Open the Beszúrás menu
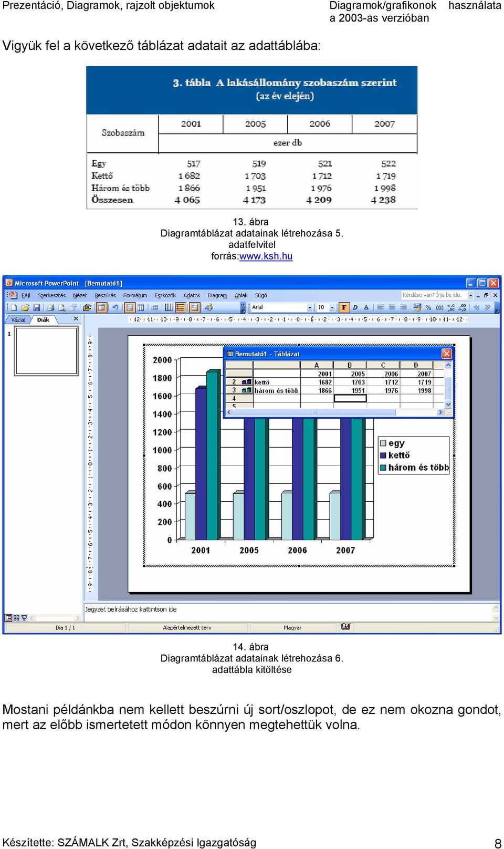Viewport: 504px width, 849px height. click(x=105, y=295)
